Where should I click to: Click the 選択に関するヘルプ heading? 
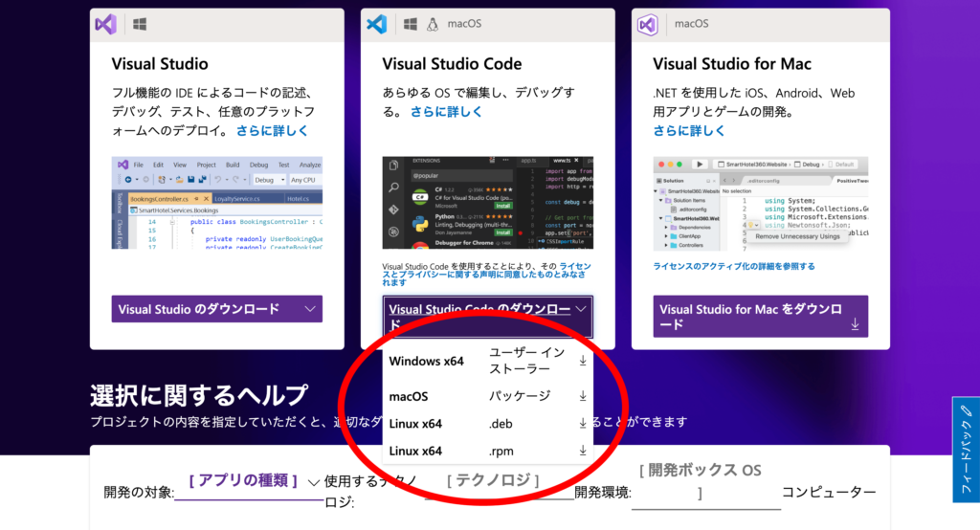click(199, 395)
